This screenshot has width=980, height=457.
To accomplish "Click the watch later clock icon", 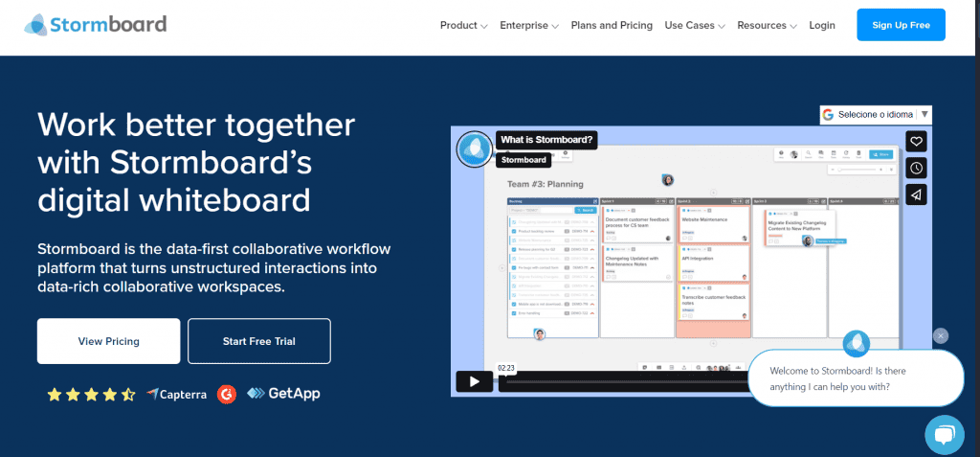I will (916, 168).
